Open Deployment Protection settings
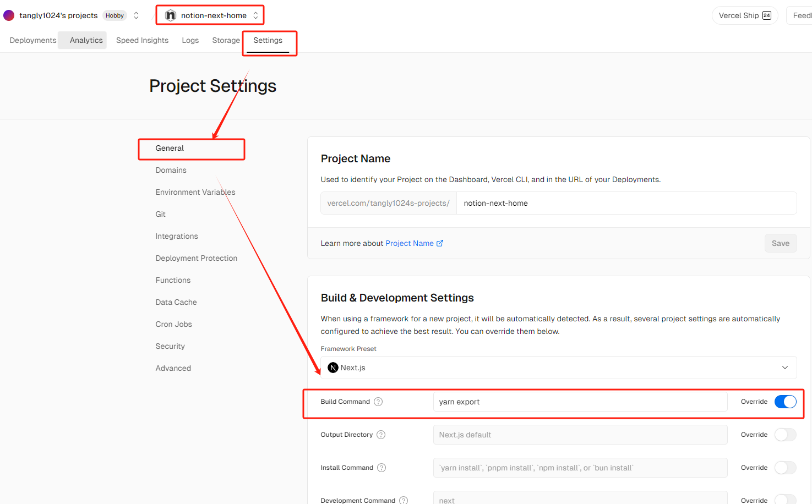 (x=197, y=258)
